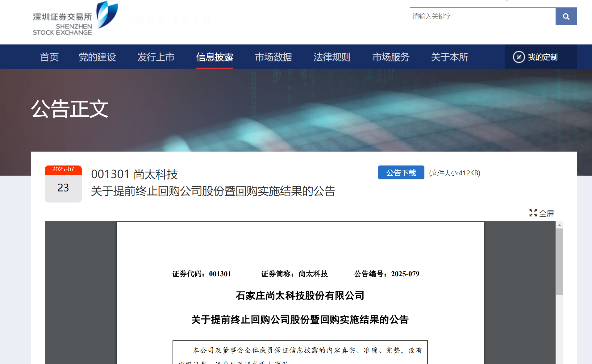Click 石家庄尚太科技股份有限公司 document heading

point(300,295)
